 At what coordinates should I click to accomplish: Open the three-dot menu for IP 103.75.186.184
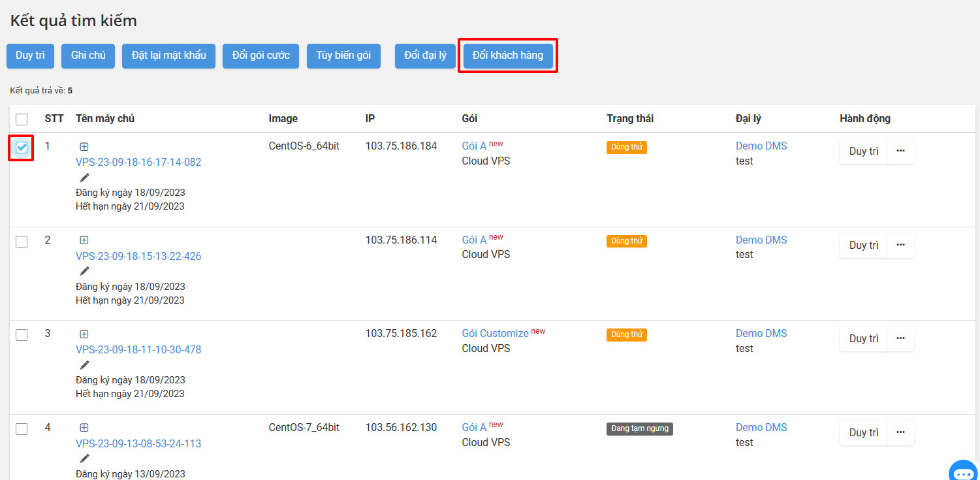901,151
